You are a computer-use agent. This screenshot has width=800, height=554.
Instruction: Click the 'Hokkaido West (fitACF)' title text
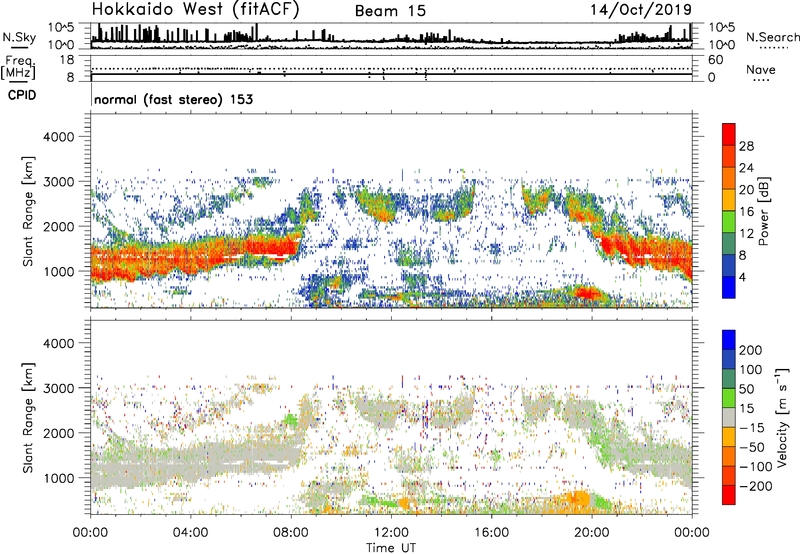[x=195, y=9]
